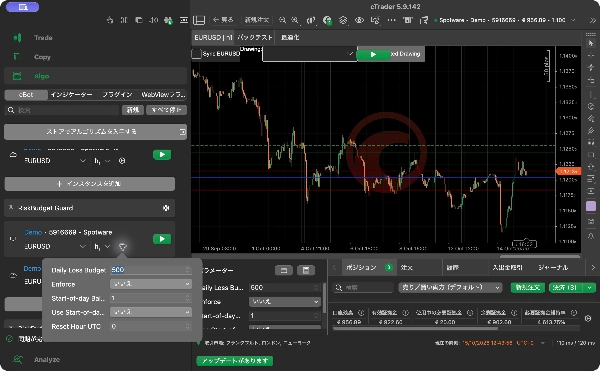Toggle the eye visibility icon in toolbar
This screenshot has width=600, height=371.
(359, 20)
